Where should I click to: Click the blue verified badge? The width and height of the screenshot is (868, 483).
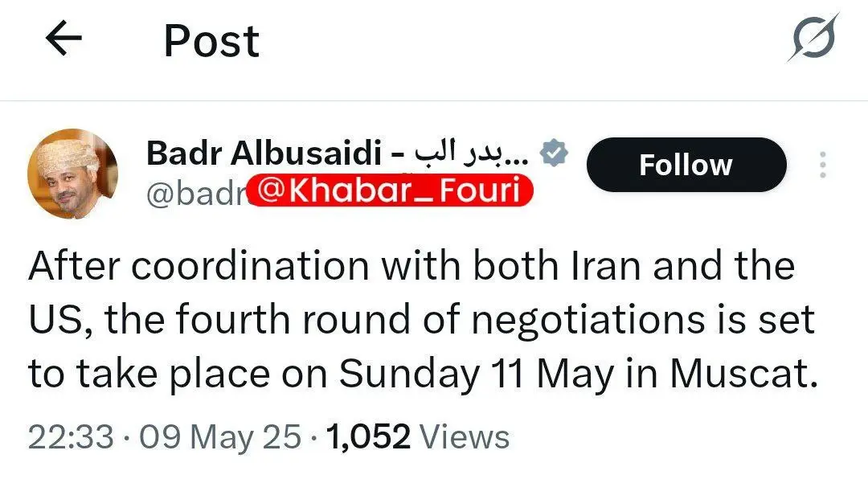point(555,153)
